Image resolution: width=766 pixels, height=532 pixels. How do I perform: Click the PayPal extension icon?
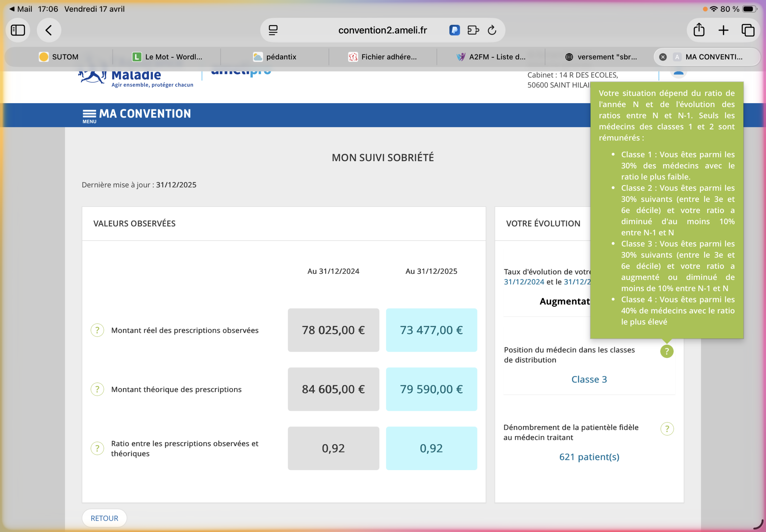click(x=455, y=30)
